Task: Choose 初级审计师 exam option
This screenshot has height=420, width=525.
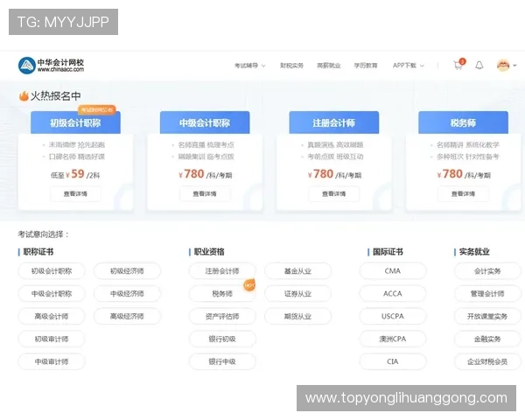Action: [52, 339]
